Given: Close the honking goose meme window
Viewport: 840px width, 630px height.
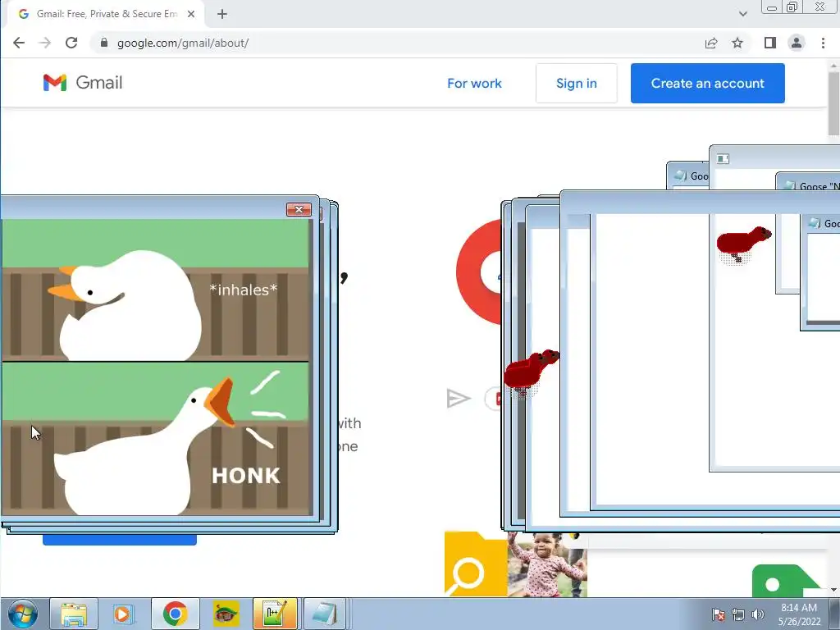Looking at the screenshot, I should pyautogui.click(x=299, y=209).
